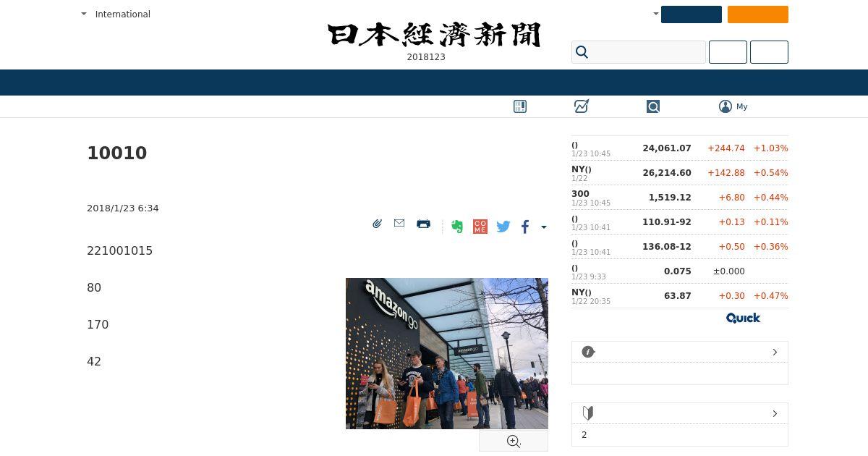Click the rightmost outlined button beside search
Viewport: 868px width, 456px height.
769,52
